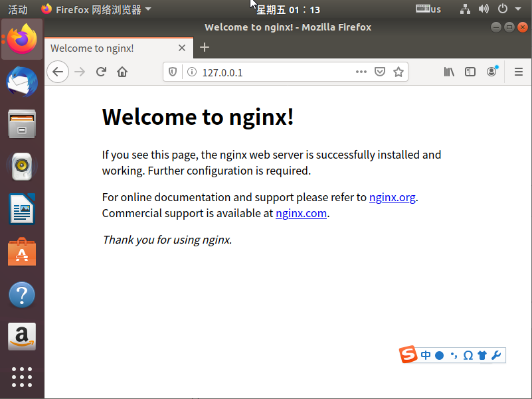The height and width of the screenshot is (399, 532).
Task: Toggle Chinese punctuation mode
Action: pos(454,355)
